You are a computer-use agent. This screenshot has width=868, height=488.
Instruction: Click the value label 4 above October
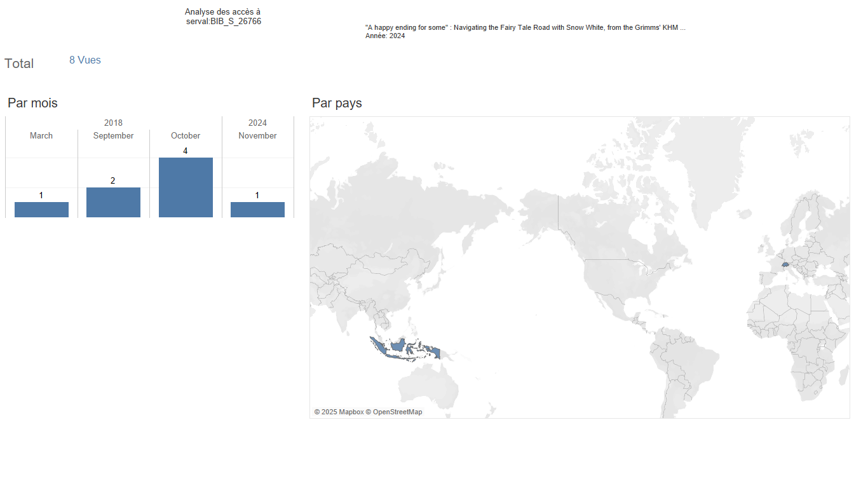(186, 151)
